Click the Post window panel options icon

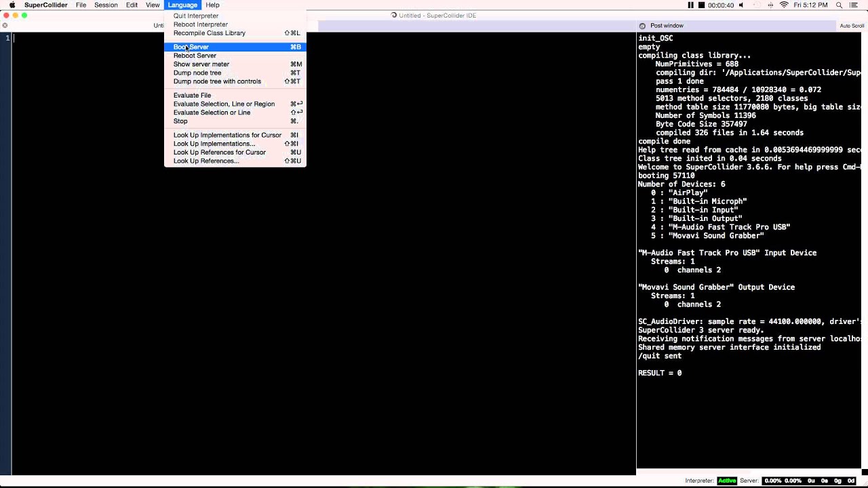coord(642,26)
